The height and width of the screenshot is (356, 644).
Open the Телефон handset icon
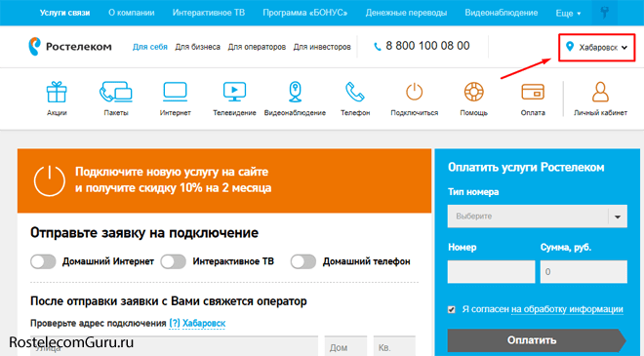pyautogui.click(x=355, y=92)
